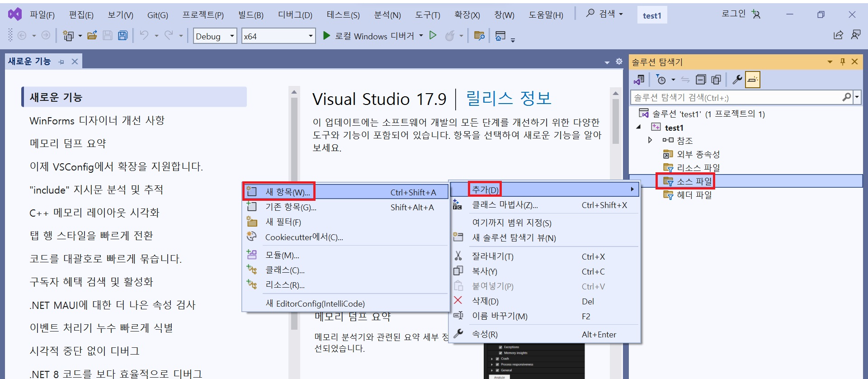The height and width of the screenshot is (379, 868).
Task: Choose 클래스 마법사(Z)... context menu item
Action: click(546, 205)
